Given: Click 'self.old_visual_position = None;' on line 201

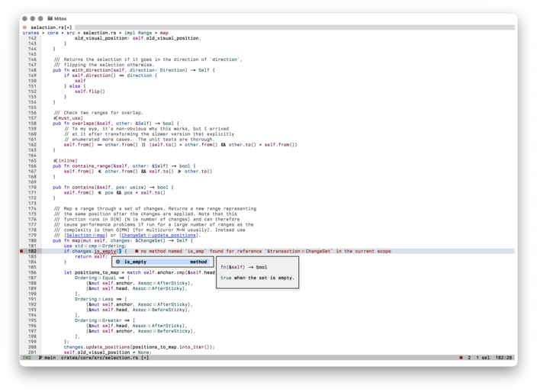Looking at the screenshot, I should click(x=108, y=352).
